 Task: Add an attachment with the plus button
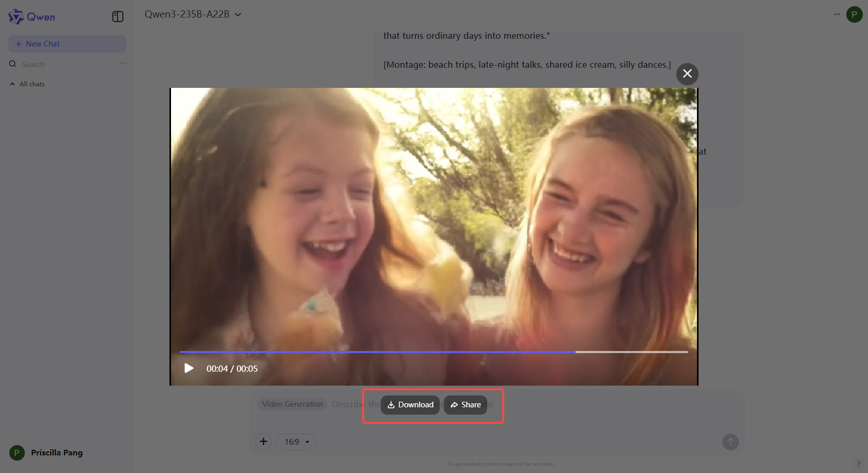click(x=263, y=441)
